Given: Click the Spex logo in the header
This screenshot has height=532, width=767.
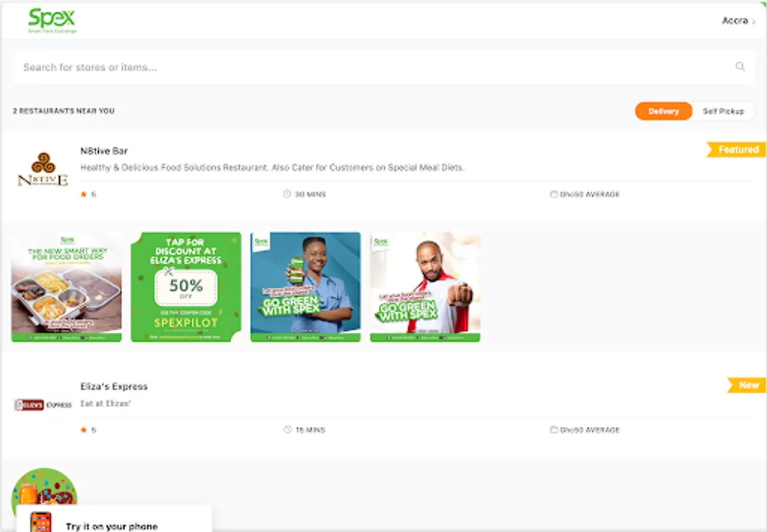Looking at the screenshot, I should (x=52, y=21).
